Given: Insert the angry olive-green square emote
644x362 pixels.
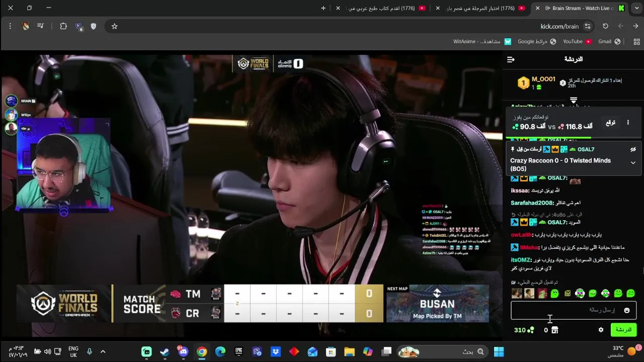Looking at the screenshot, I should pyautogui.click(x=567, y=294).
